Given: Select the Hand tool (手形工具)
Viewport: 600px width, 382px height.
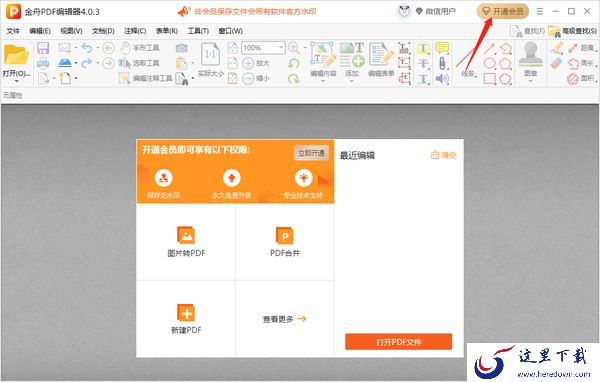Looking at the screenshot, I should [x=139, y=48].
